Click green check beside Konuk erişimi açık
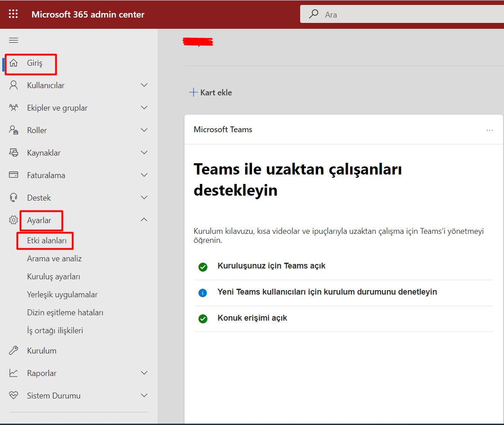504x425 pixels. point(203,319)
